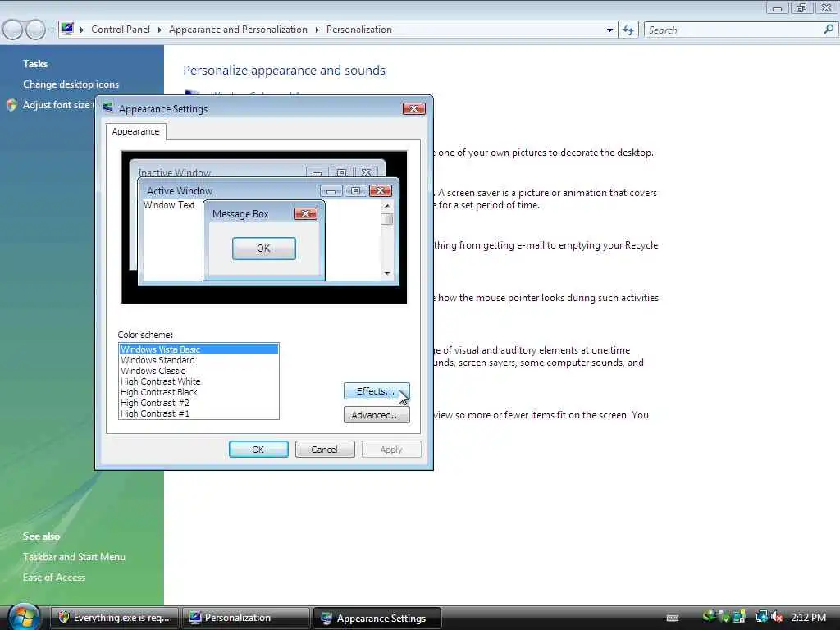Screen dimensions: 840x630
Task: Open Change desktop icons task
Action: pos(71,84)
